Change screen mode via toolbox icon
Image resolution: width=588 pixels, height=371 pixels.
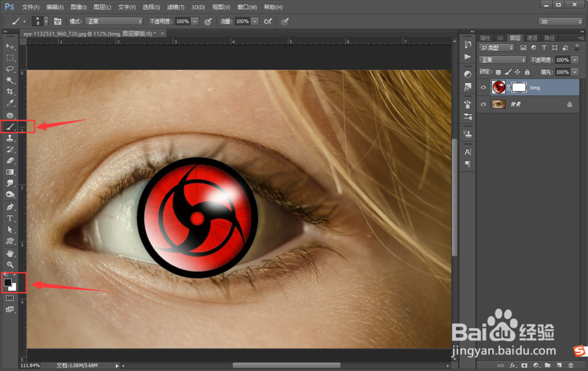(x=10, y=309)
